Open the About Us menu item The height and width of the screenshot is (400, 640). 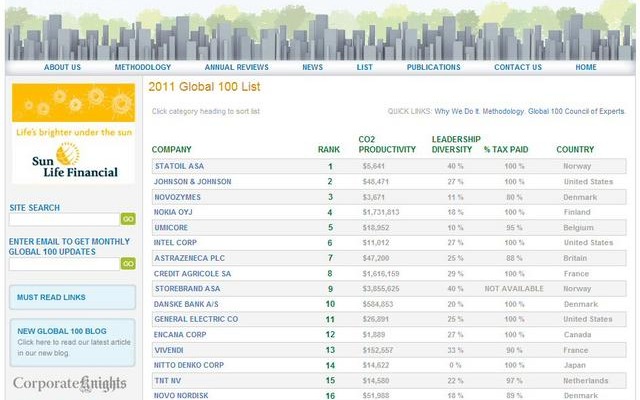coord(62,67)
